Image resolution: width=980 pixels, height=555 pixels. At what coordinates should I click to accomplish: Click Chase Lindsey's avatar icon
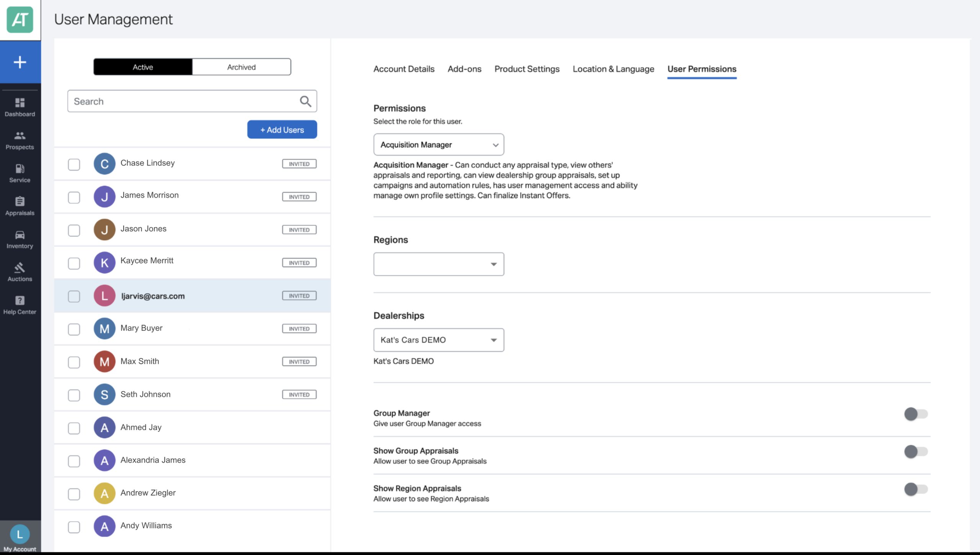[x=105, y=164]
